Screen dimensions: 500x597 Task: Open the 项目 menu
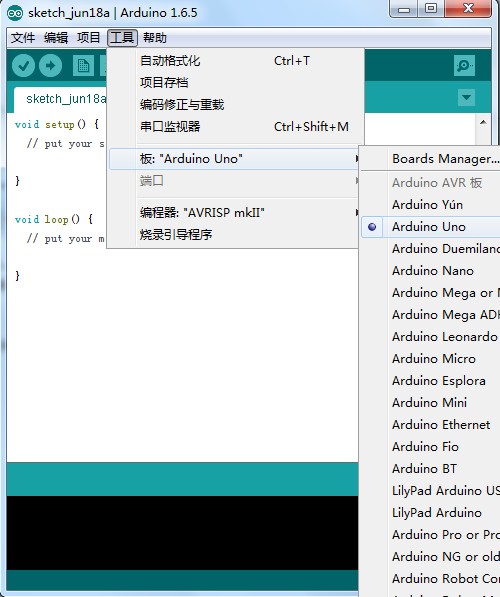pyautogui.click(x=88, y=38)
